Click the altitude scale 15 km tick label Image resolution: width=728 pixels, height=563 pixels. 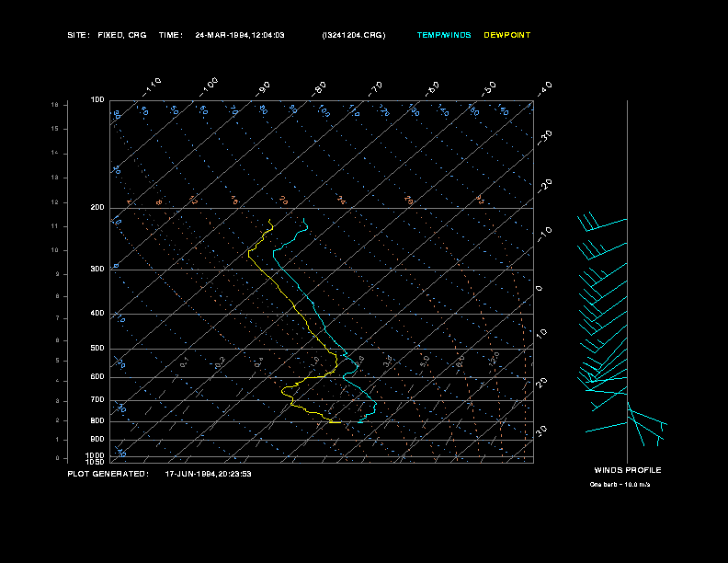tap(55, 129)
